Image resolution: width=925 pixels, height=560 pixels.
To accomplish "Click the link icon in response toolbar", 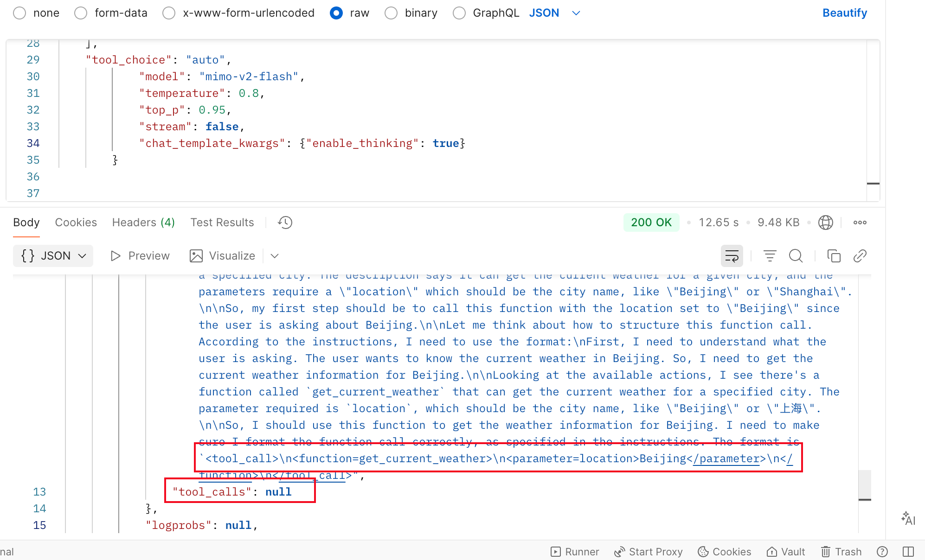I will click(860, 256).
